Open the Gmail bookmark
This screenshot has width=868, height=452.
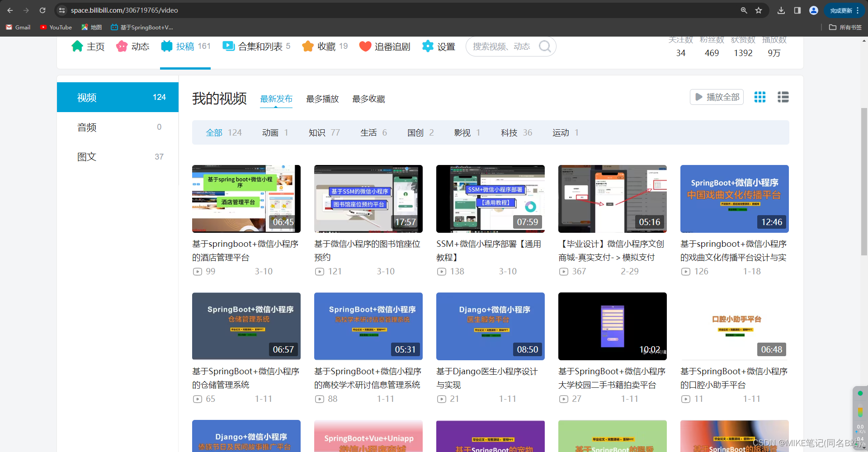click(18, 27)
